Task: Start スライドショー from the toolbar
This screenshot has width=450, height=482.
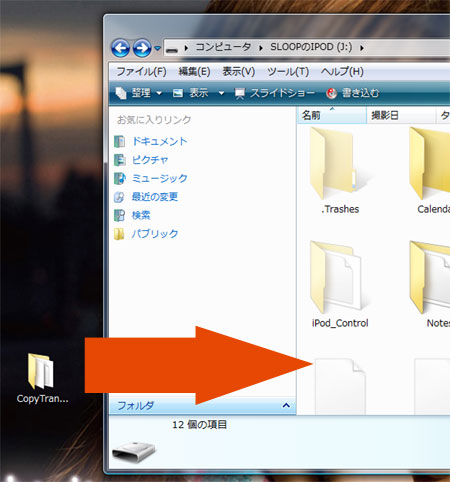Action: (x=275, y=93)
